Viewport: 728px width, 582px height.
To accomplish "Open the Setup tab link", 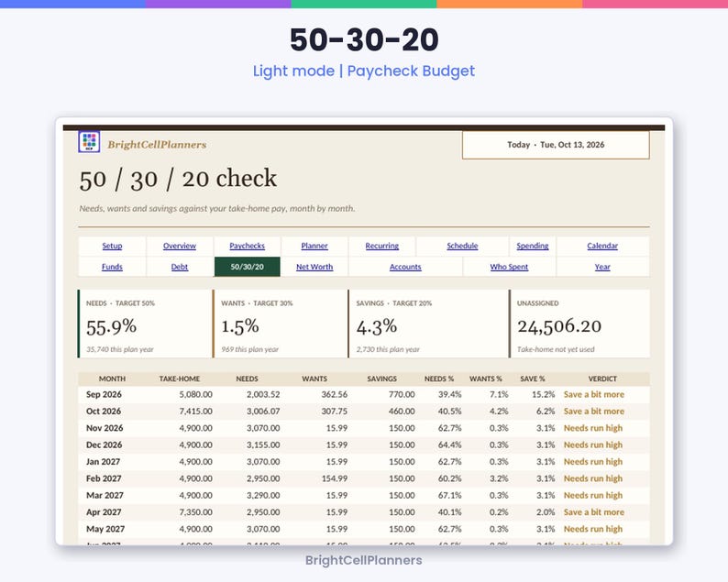I will 112,246.
